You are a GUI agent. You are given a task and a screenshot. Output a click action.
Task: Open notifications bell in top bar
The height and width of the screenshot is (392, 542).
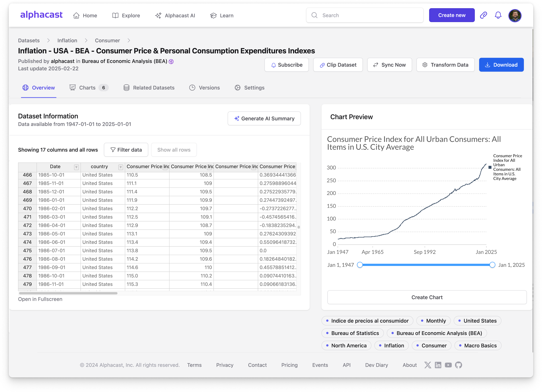click(x=498, y=15)
